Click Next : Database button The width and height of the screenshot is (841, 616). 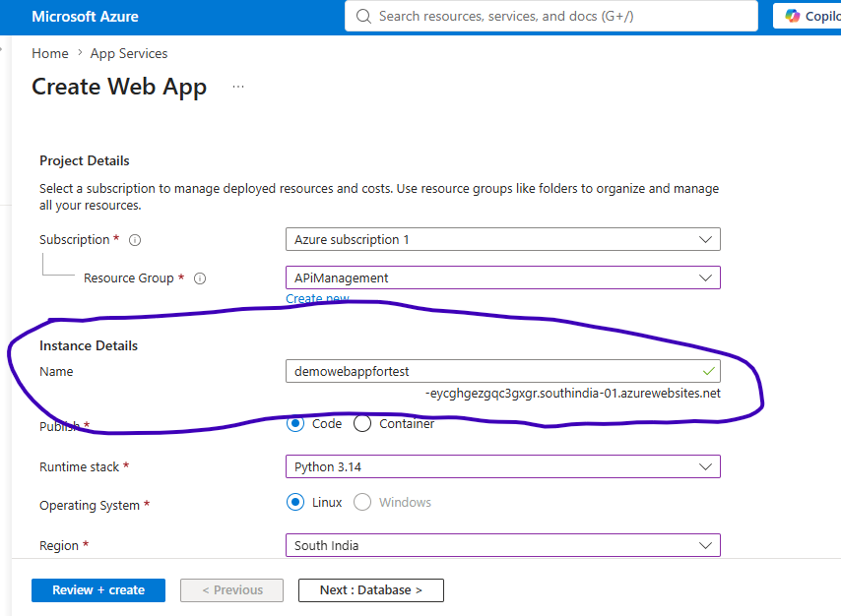(x=371, y=590)
